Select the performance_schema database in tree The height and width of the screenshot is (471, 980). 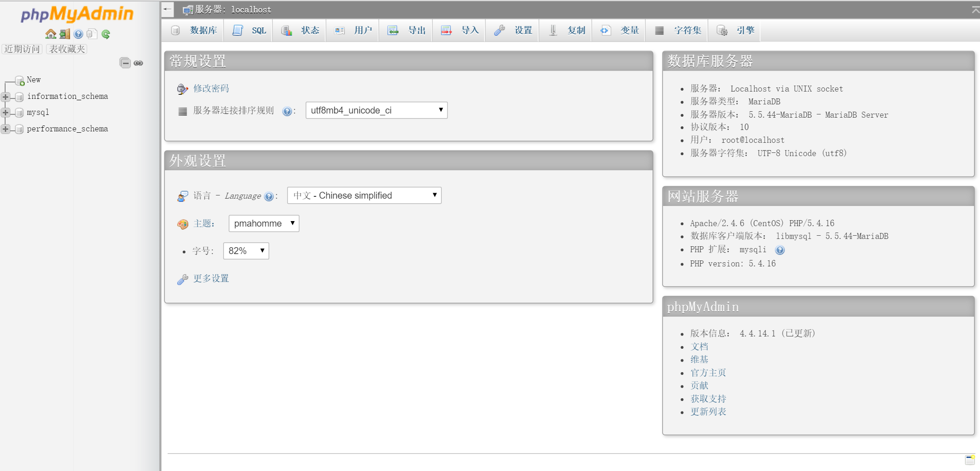pyautogui.click(x=67, y=129)
